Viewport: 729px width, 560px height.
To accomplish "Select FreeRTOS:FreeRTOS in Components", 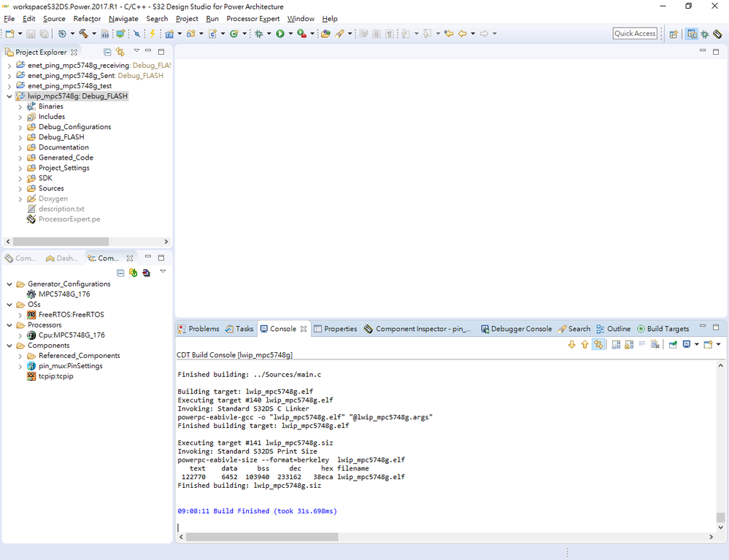I will (66, 314).
